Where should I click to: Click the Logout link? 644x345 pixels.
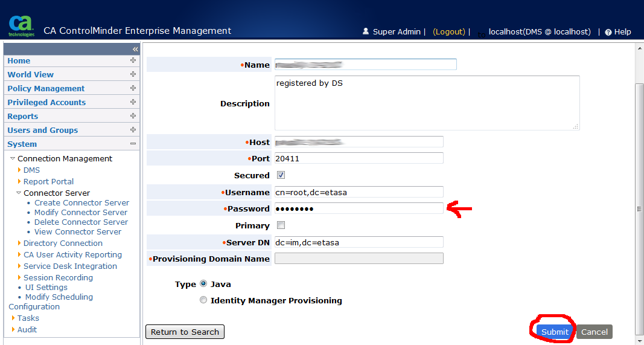pos(449,31)
